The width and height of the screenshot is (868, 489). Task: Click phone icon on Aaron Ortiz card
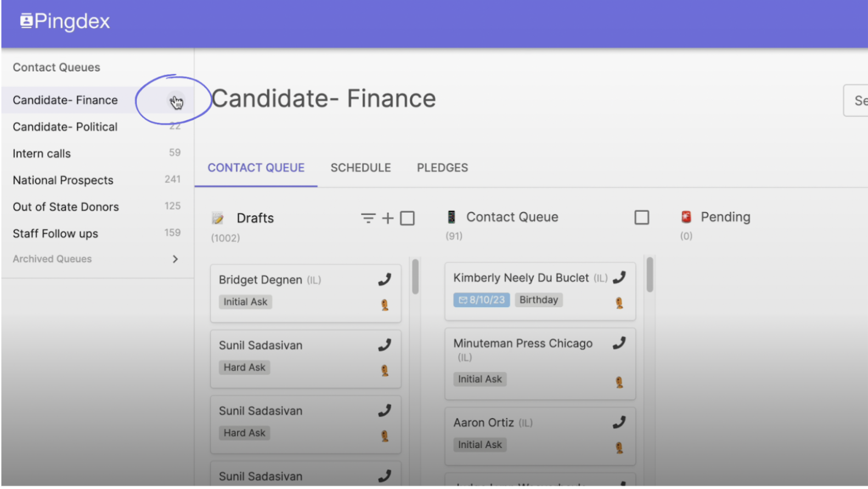coord(619,422)
